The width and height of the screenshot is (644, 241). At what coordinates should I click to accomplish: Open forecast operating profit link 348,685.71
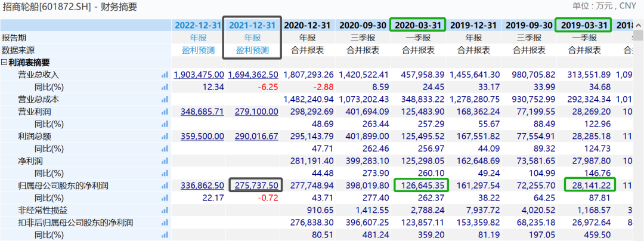pyautogui.click(x=203, y=112)
